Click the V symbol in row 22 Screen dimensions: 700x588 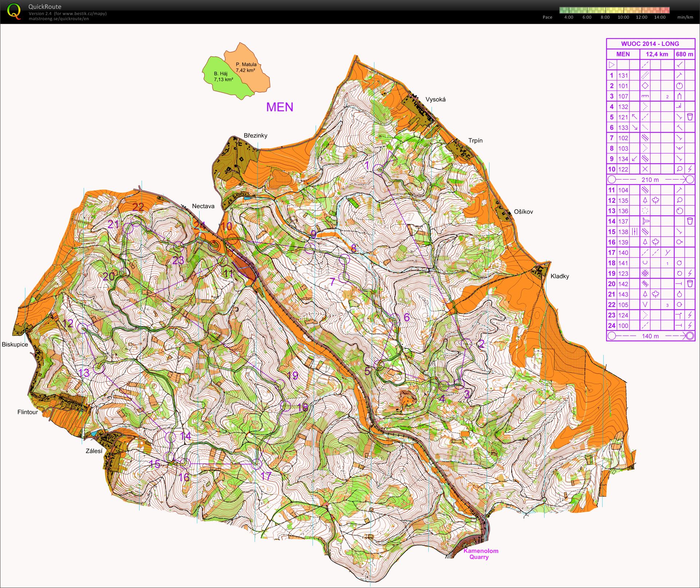tap(645, 305)
